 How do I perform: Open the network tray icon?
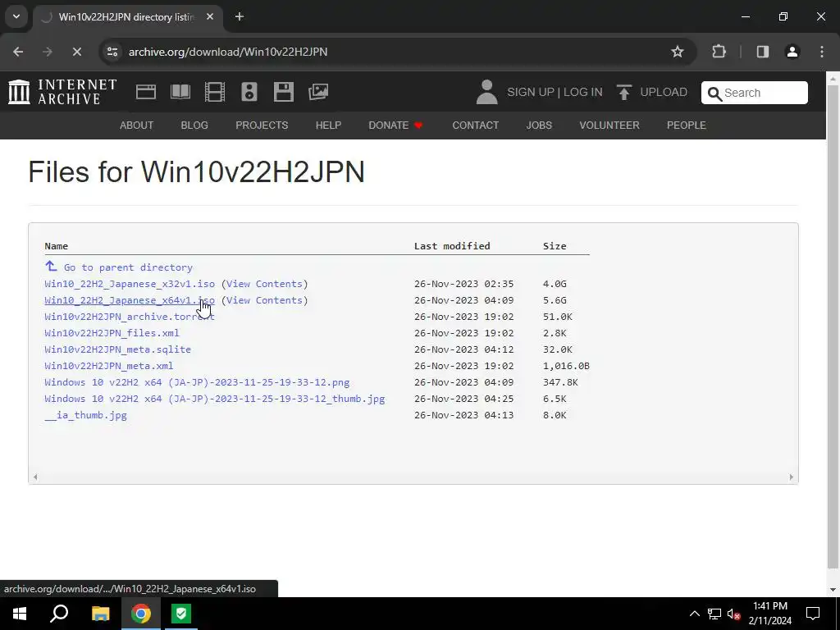(x=714, y=614)
